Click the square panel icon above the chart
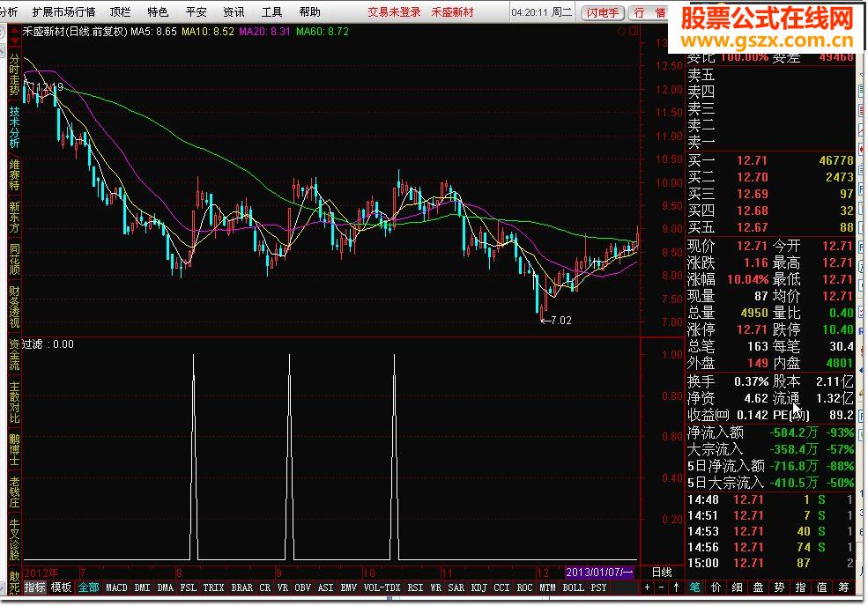Viewport: 868px width, 606px height. click(x=634, y=32)
